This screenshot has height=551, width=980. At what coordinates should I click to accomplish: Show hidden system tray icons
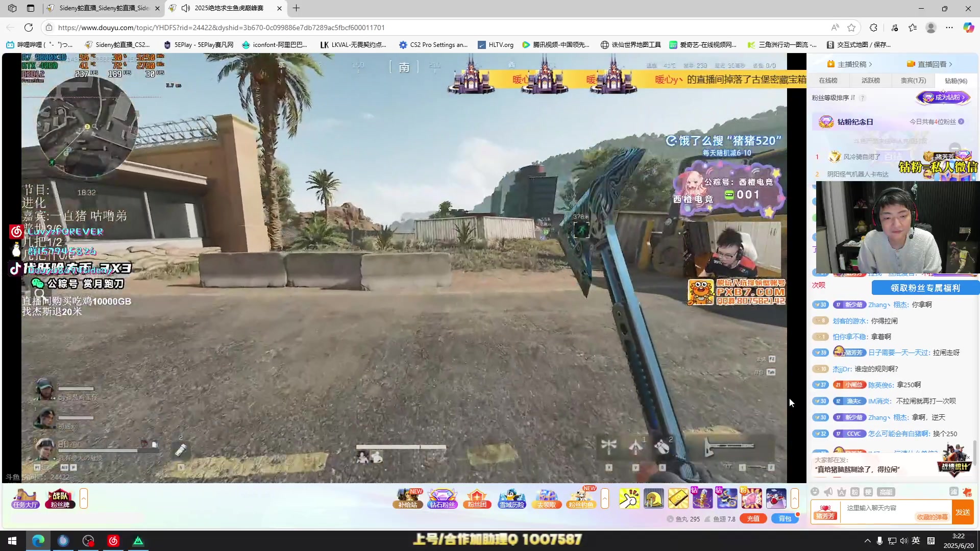tap(867, 541)
